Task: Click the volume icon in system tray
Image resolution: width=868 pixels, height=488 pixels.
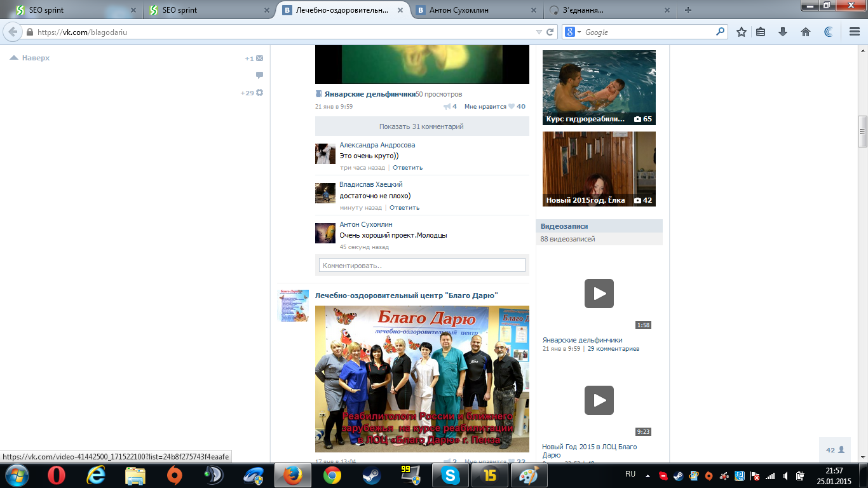Action: tap(786, 475)
